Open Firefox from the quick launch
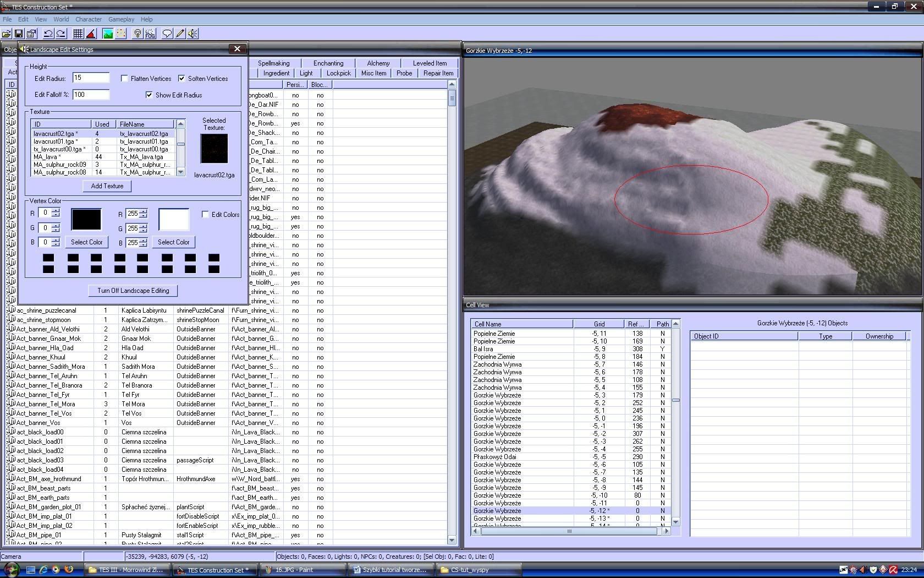 [x=69, y=570]
